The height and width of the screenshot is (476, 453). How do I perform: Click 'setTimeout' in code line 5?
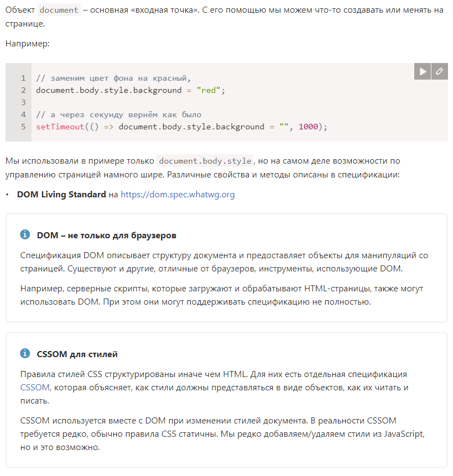tap(60, 127)
